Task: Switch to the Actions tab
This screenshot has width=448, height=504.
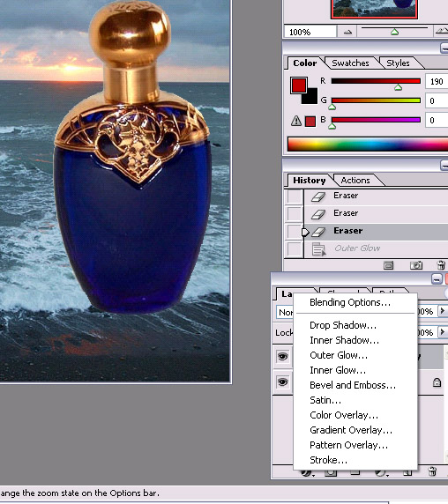Action: tap(355, 181)
